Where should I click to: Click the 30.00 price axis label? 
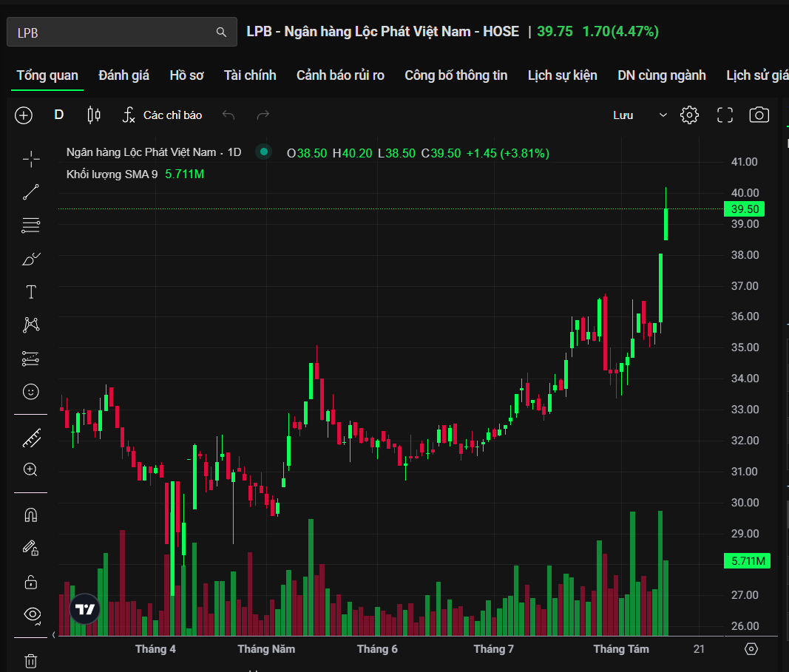[744, 503]
